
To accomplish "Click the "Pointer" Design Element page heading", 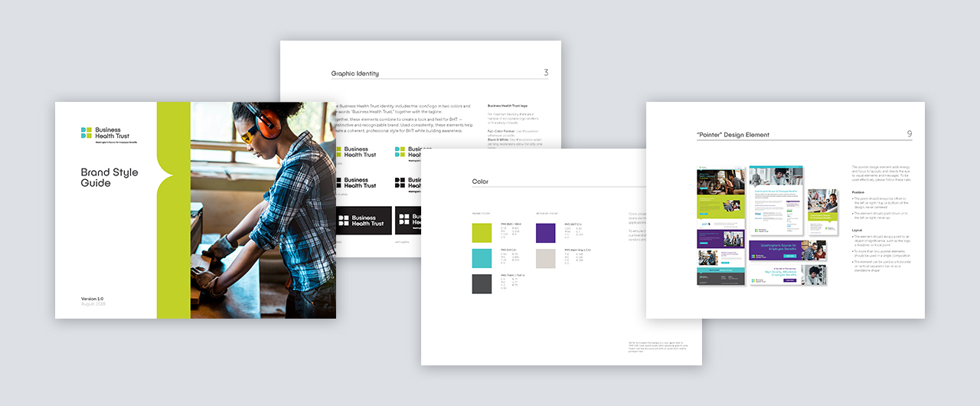I will tap(733, 135).
